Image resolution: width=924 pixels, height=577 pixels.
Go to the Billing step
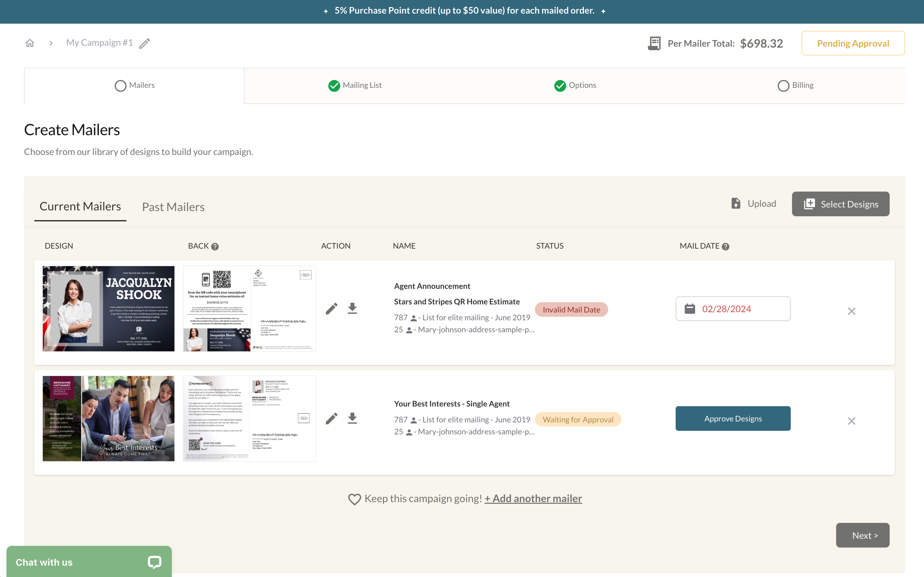(795, 86)
